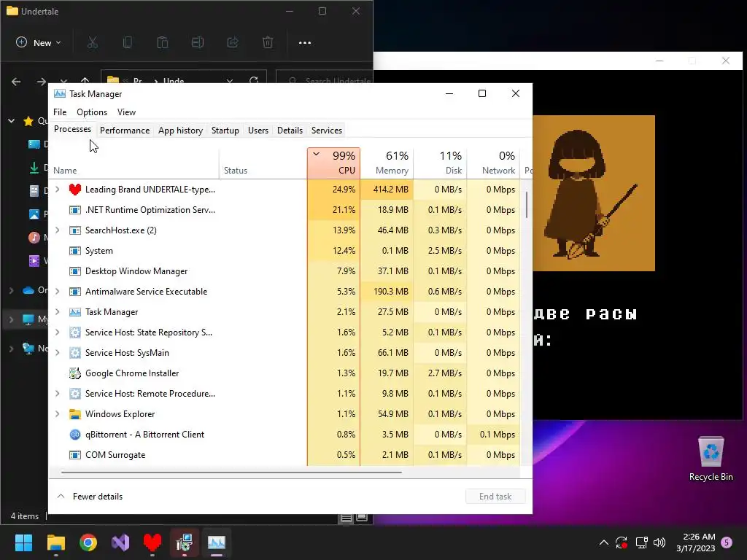Expand the Task Manager process row
Screen dimensions: 747x560
pos(58,312)
